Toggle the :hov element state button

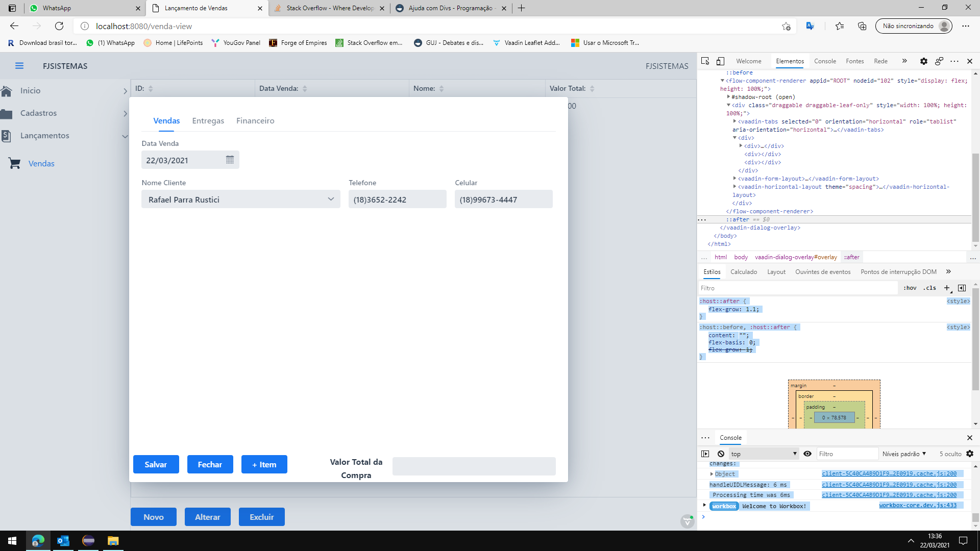click(x=910, y=288)
